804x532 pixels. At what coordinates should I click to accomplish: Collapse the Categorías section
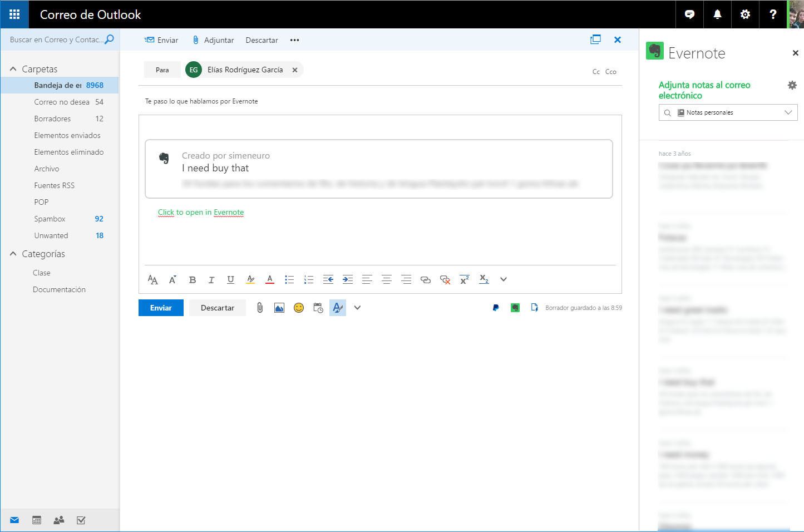13,254
